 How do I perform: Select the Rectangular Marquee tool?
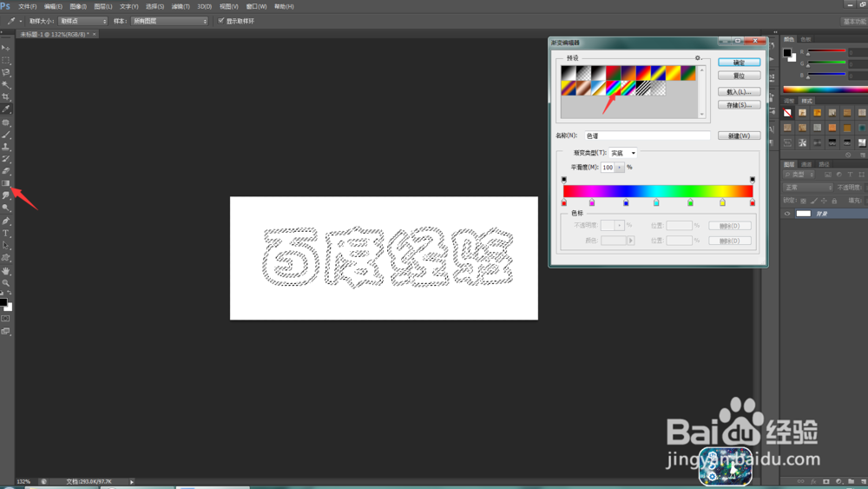[6, 60]
